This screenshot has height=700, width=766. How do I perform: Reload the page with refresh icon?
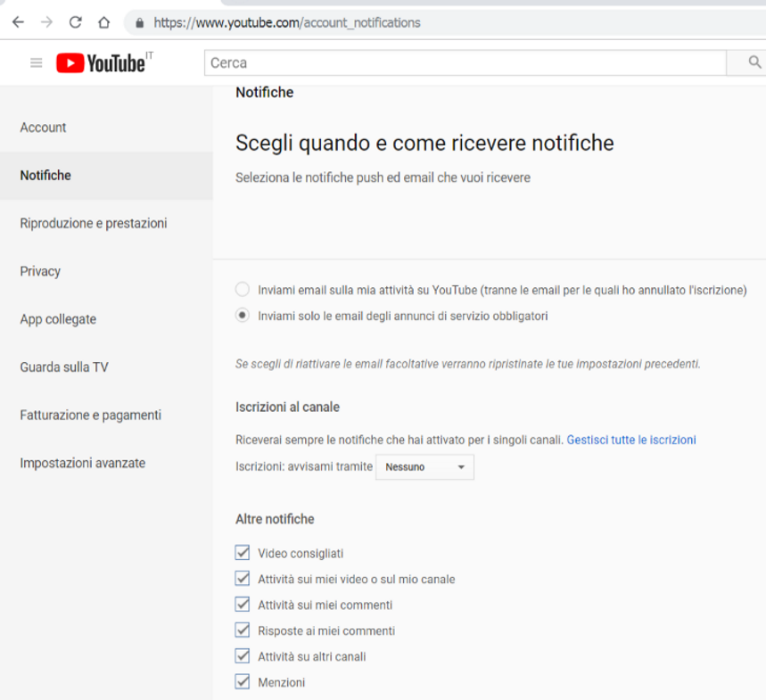tap(75, 22)
